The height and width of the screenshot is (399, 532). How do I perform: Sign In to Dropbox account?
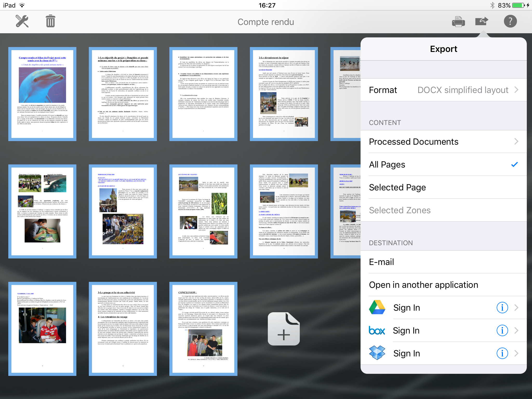(x=407, y=353)
